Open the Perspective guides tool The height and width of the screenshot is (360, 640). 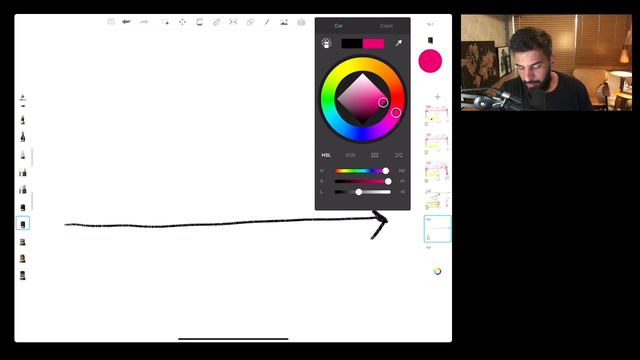[301, 22]
